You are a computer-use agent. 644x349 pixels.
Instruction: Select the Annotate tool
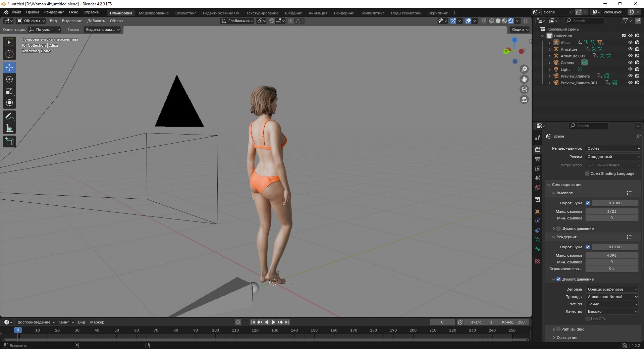(x=9, y=116)
